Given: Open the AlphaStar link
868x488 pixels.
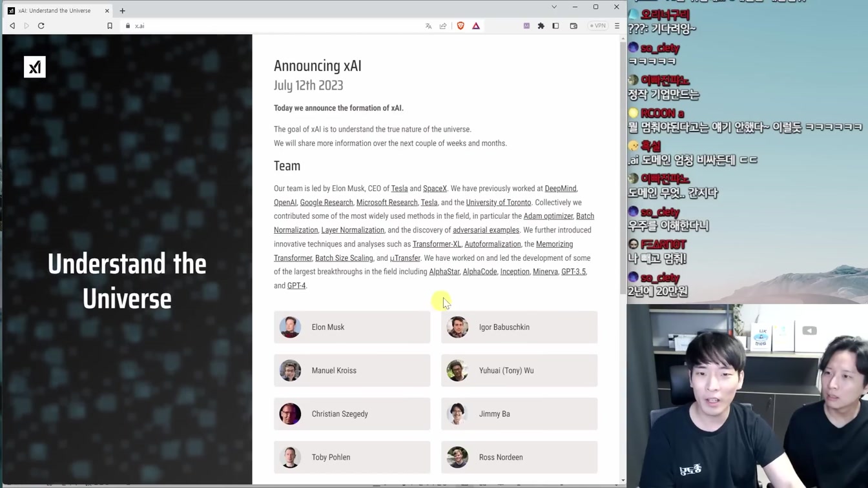Looking at the screenshot, I should pyautogui.click(x=444, y=272).
